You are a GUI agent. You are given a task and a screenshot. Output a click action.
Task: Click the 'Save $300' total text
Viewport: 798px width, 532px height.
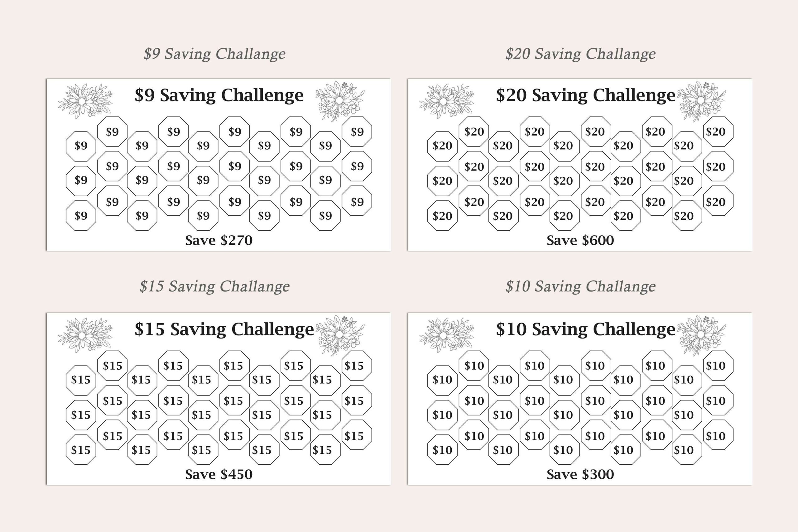pos(580,474)
